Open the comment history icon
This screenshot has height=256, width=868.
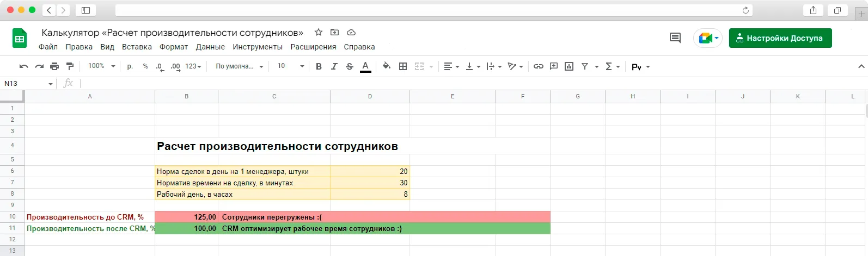click(675, 38)
